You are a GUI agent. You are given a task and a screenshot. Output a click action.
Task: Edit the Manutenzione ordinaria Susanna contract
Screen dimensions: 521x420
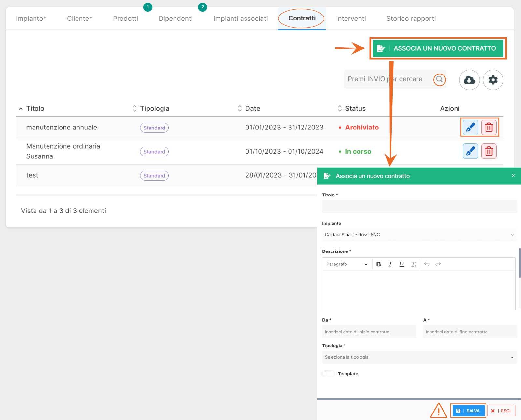tap(470, 151)
